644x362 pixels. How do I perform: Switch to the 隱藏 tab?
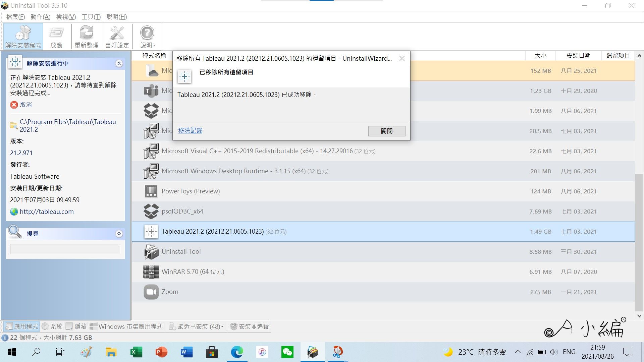click(76, 326)
